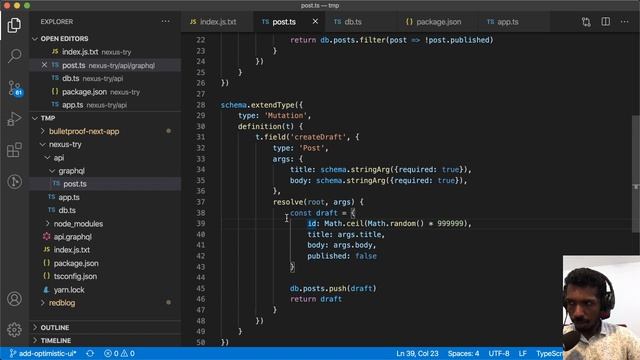The image size is (640, 360).
Task: Change end of line sequence LF
Action: click(x=522, y=353)
